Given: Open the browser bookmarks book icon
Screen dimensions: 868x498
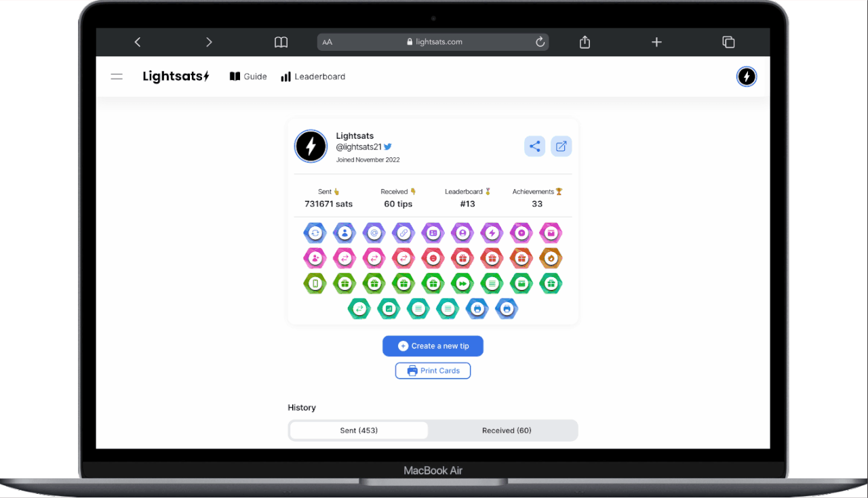Looking at the screenshot, I should 281,42.
